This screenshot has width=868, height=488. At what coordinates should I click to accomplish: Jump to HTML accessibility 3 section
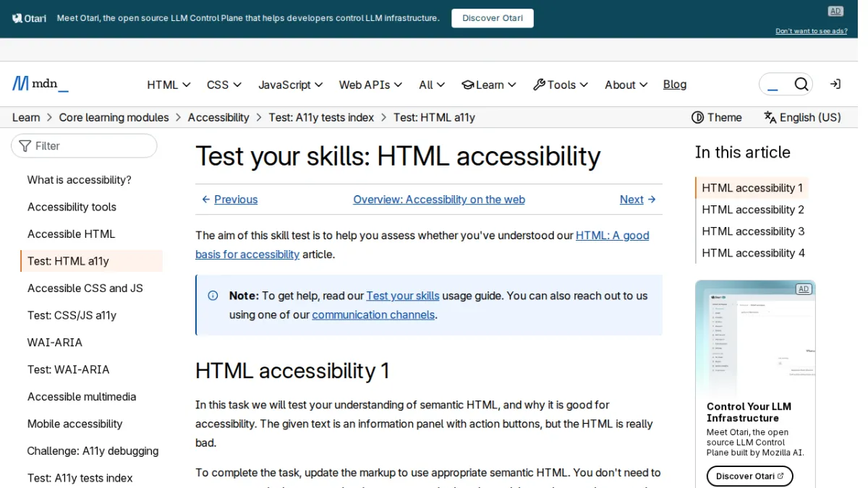753,231
